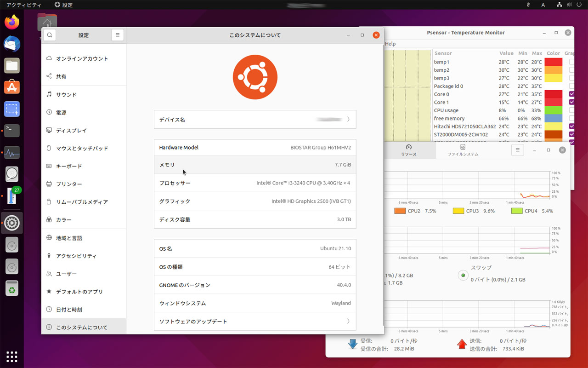This screenshot has width=588, height=368.
Task: Open 地域と言語 settings panel
Action: coord(84,238)
